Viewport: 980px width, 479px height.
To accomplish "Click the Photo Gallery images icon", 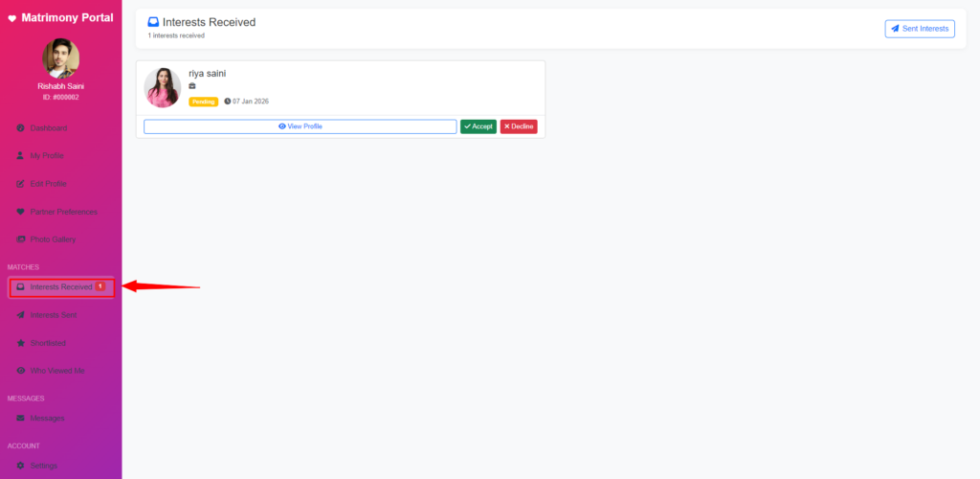I will tap(20, 239).
